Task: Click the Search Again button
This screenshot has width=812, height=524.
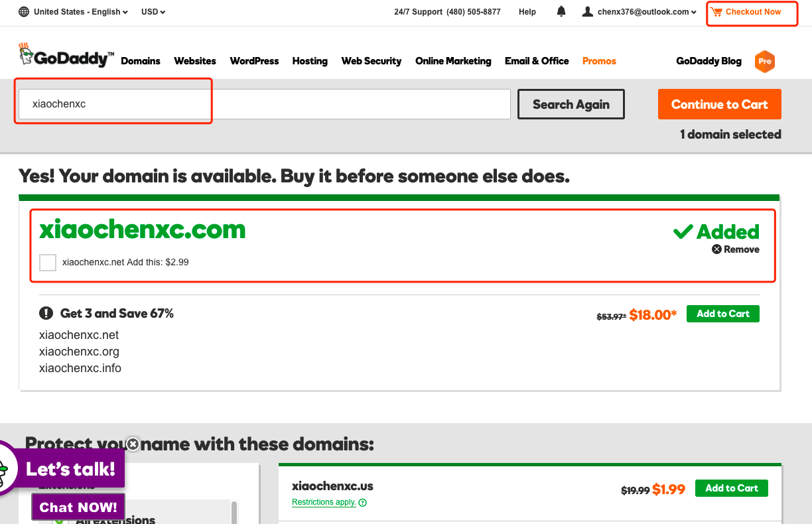Action: (x=571, y=104)
